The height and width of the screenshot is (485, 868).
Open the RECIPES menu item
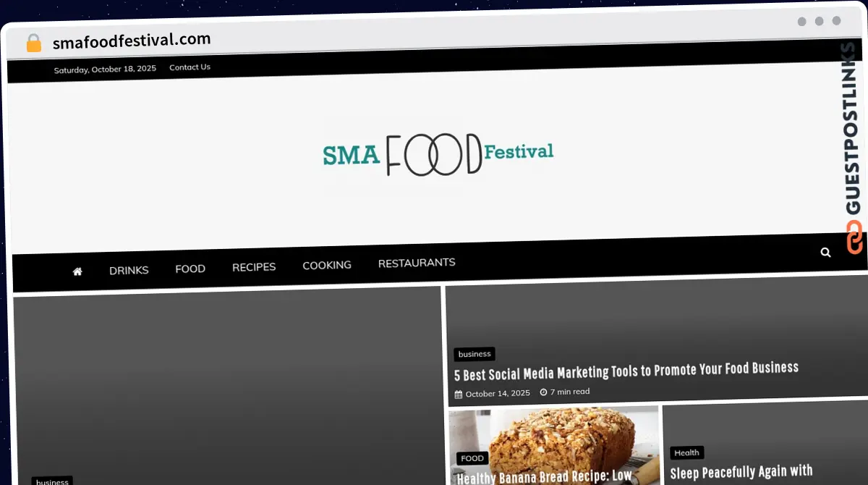tap(254, 267)
